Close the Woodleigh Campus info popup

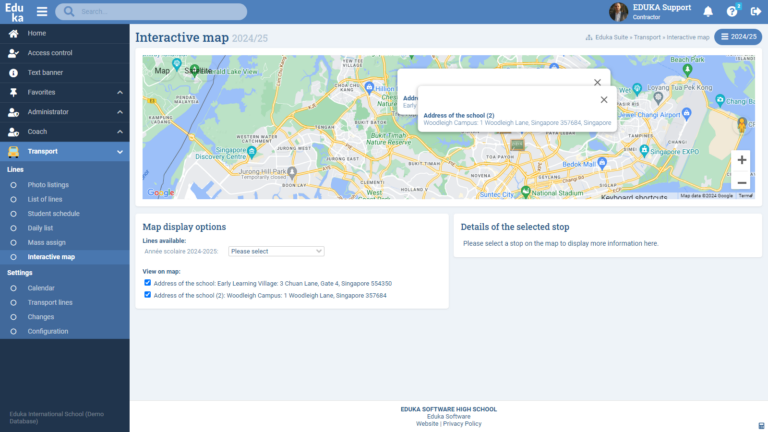click(x=604, y=99)
